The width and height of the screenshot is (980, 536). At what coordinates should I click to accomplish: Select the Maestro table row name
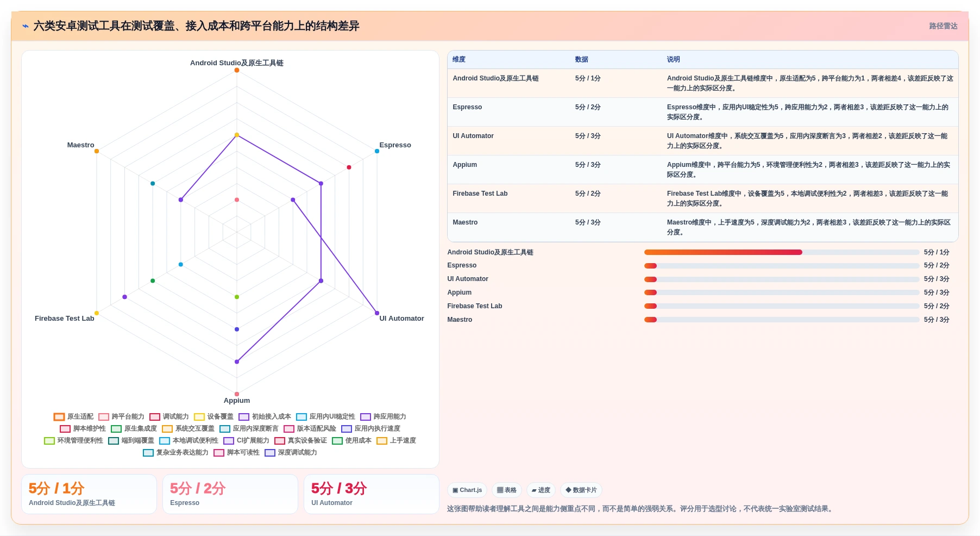pos(465,222)
